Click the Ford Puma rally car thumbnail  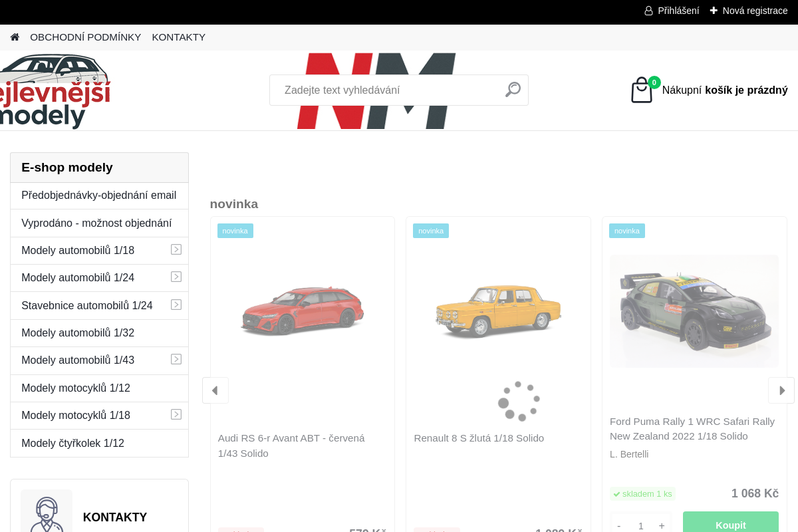click(694, 311)
